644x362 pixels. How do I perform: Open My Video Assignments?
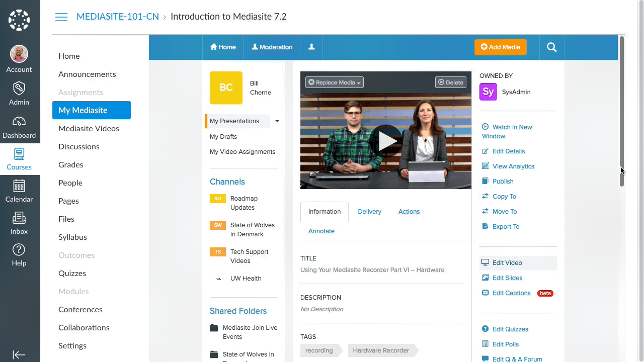point(243,152)
